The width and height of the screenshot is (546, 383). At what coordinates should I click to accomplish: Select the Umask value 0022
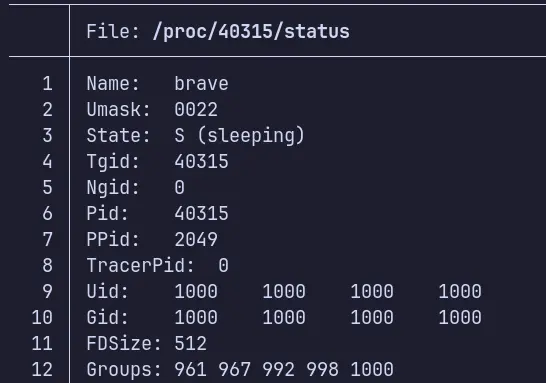[x=196, y=110]
